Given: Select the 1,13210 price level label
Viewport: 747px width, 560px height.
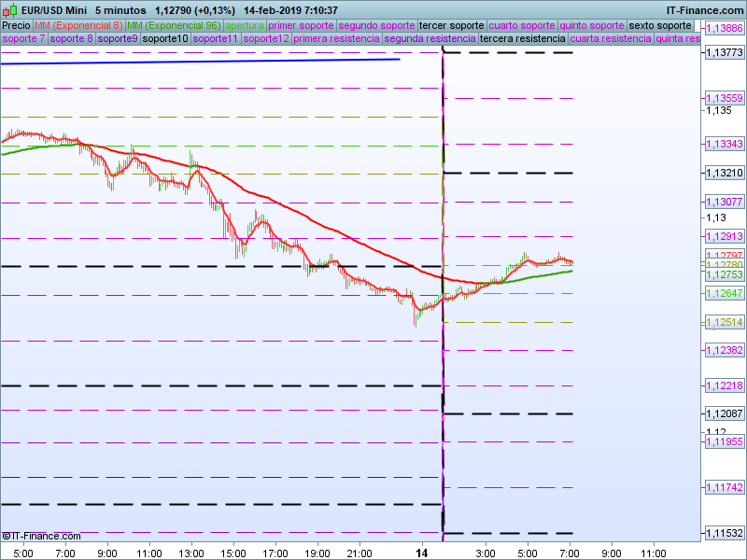Looking at the screenshot, I should tap(724, 174).
